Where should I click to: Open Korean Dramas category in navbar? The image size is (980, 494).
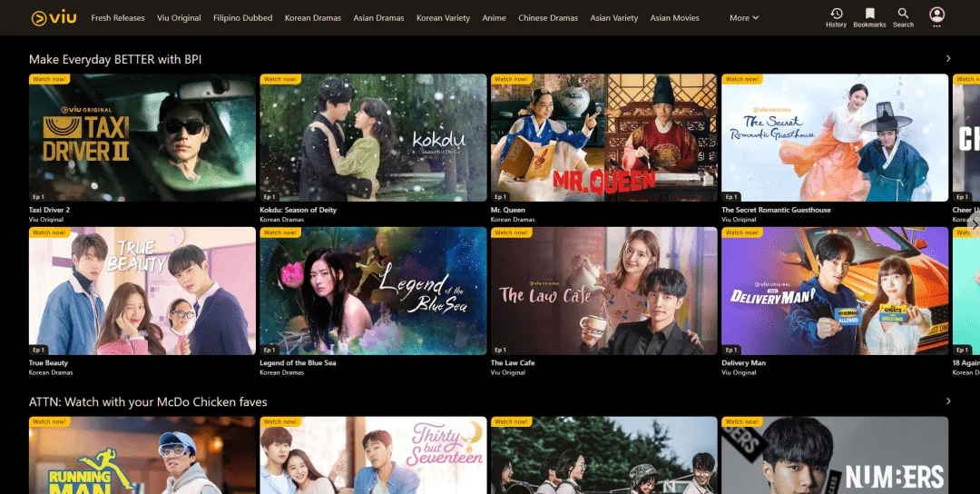[313, 18]
